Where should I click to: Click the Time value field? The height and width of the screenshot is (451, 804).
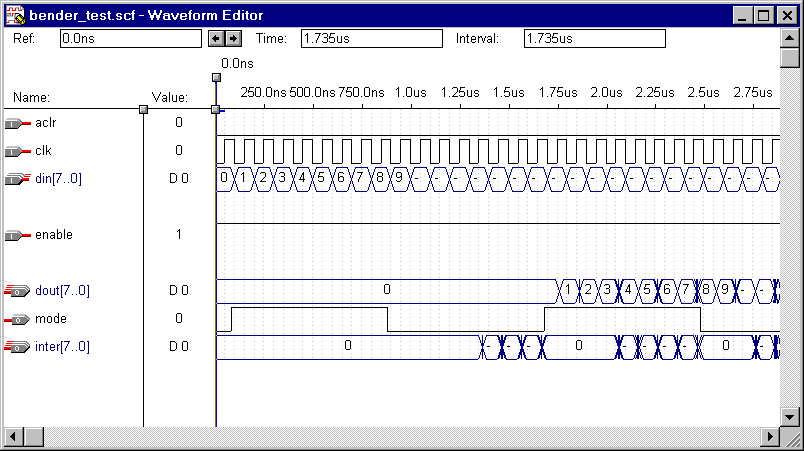[x=372, y=38]
